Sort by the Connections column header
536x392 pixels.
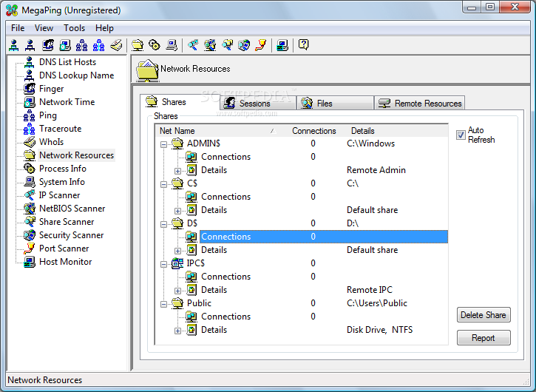[x=313, y=131]
